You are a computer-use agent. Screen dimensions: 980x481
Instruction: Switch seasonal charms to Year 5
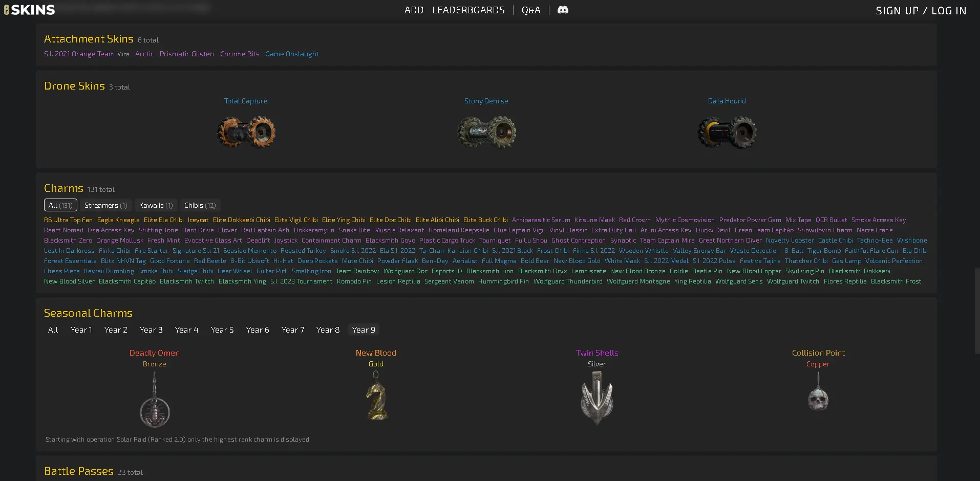[222, 330]
